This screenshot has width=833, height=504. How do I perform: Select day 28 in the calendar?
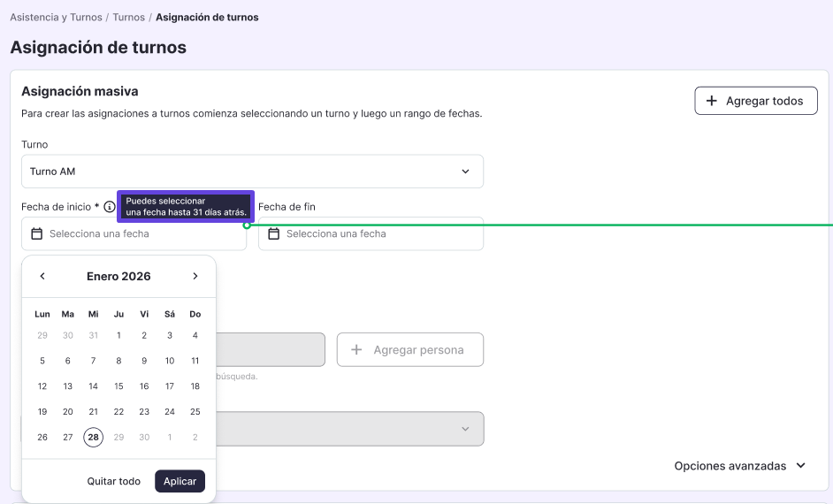(x=94, y=437)
